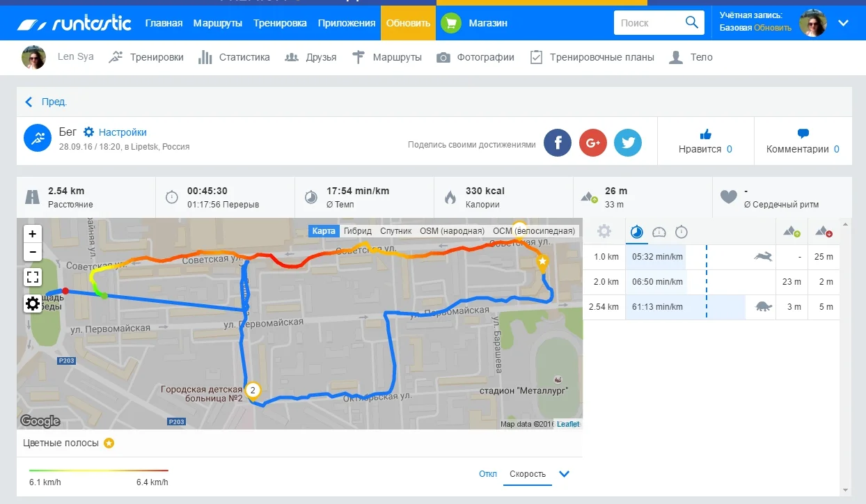The width and height of the screenshot is (866, 504).
Task: Zoom out on the map
Action: click(32, 252)
